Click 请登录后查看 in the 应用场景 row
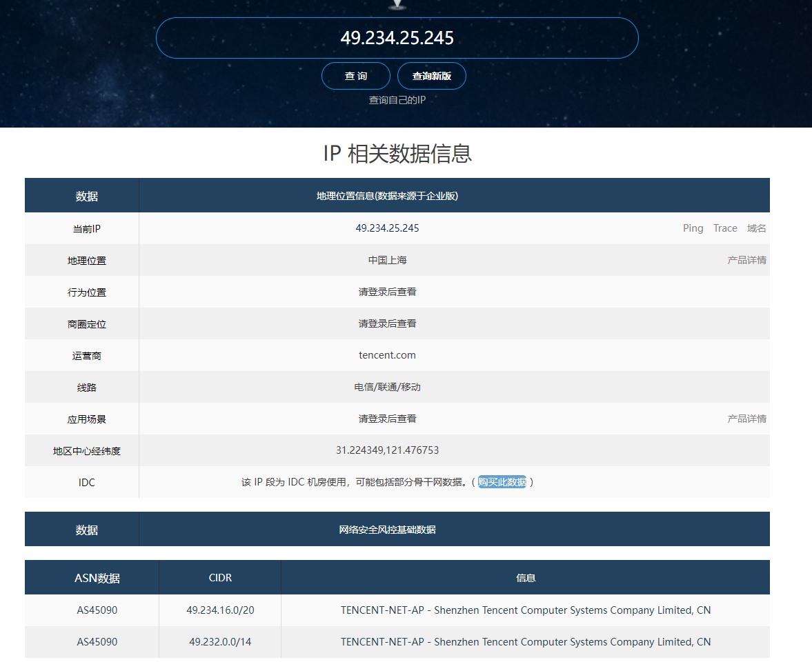This screenshot has width=812, height=671. (x=387, y=419)
